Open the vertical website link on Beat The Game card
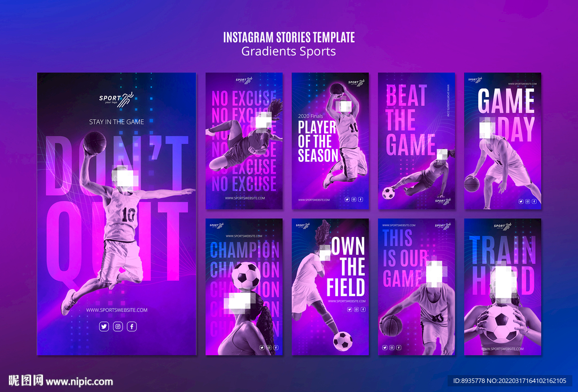The image size is (578, 392). pos(448,101)
